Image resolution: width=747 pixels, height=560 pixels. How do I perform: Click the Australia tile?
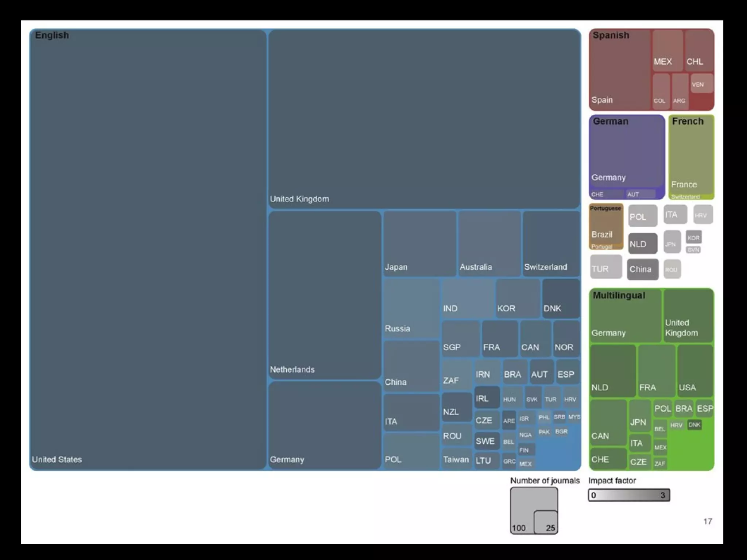[x=489, y=244]
